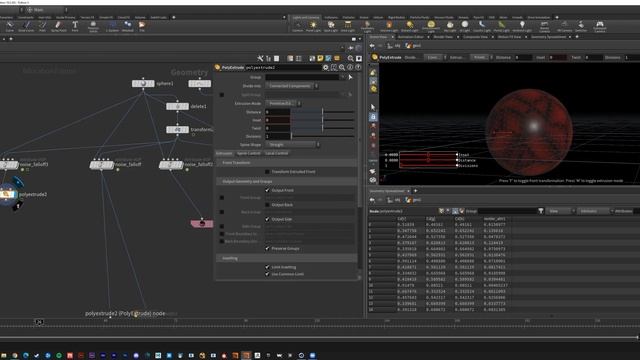This screenshot has height=360, width=640.
Task: Select the sphere1 node
Action: click(143, 83)
